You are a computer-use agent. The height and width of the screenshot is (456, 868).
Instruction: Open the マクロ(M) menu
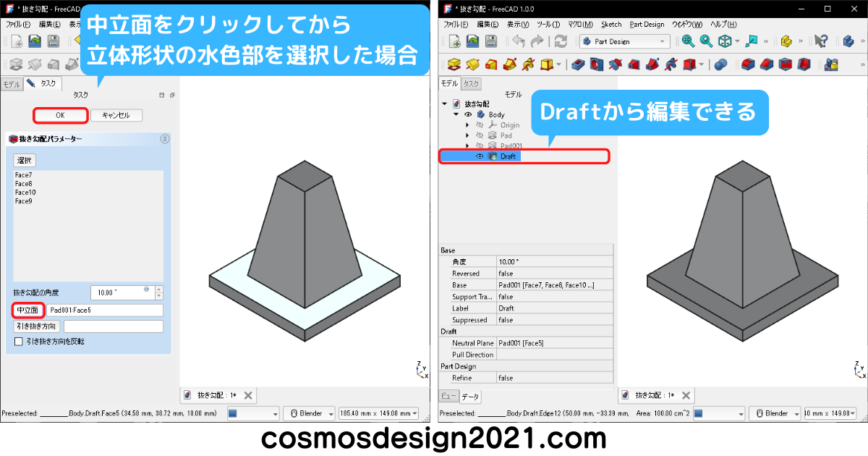[x=580, y=25]
